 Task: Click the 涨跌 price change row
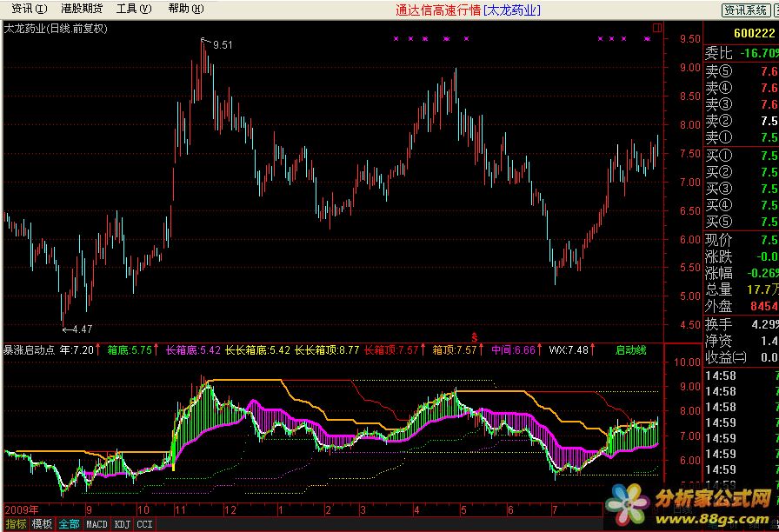(742, 256)
